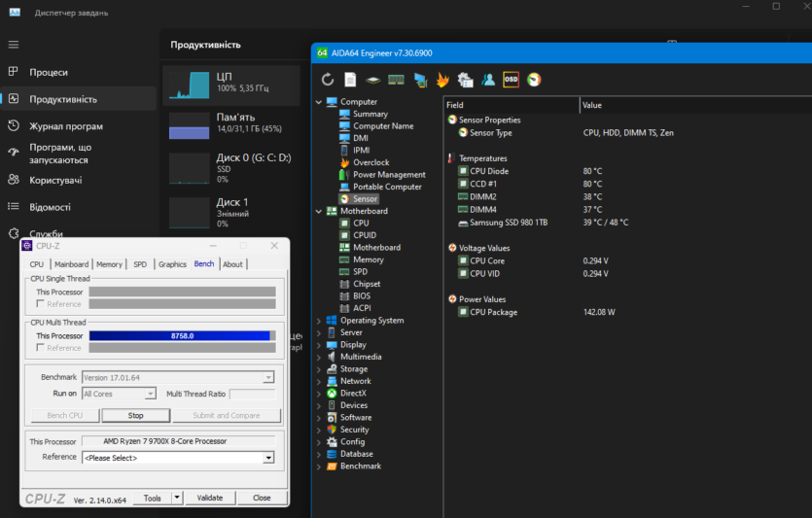The image size is (812, 518).
Task: Select Overclock in AIDA64 tree
Action: (x=365, y=162)
